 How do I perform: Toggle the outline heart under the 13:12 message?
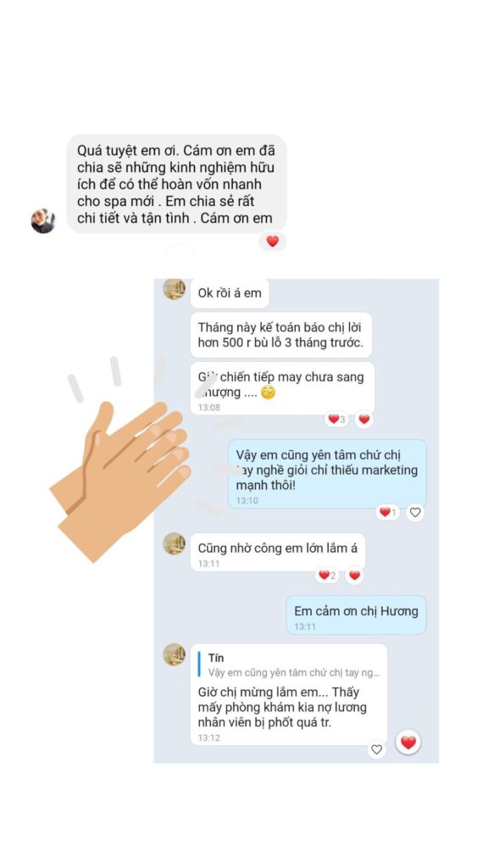(377, 749)
